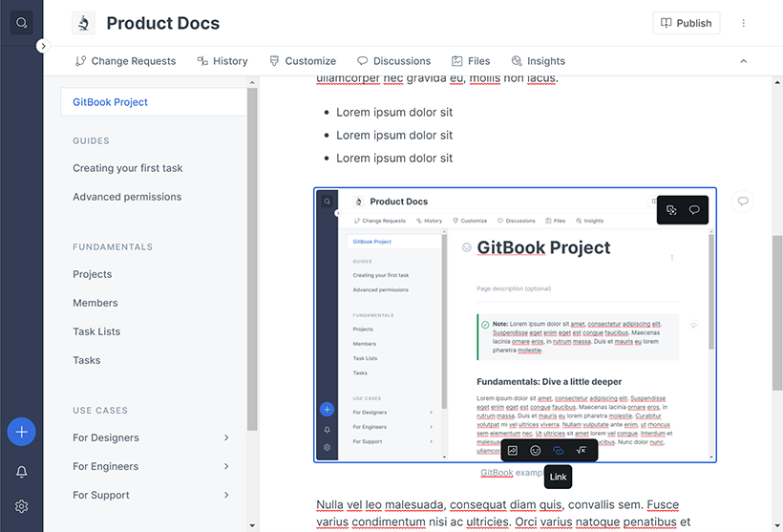This screenshot has height=532, width=783.
Task: Insert a math formula from the caption toolbar
Action: [x=582, y=451]
